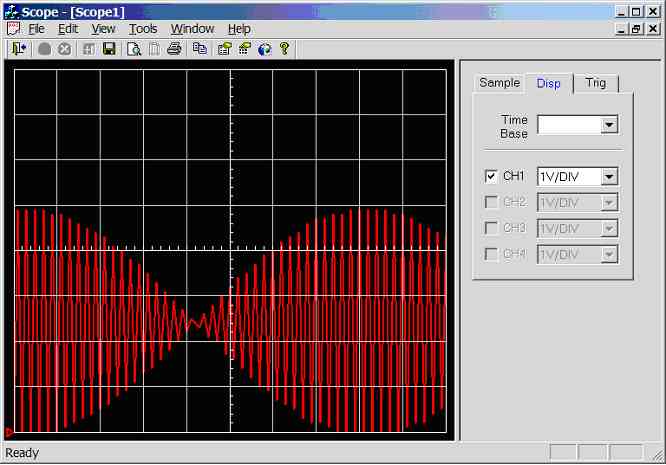Open the Window menu
666x465 pixels.
(x=192, y=29)
